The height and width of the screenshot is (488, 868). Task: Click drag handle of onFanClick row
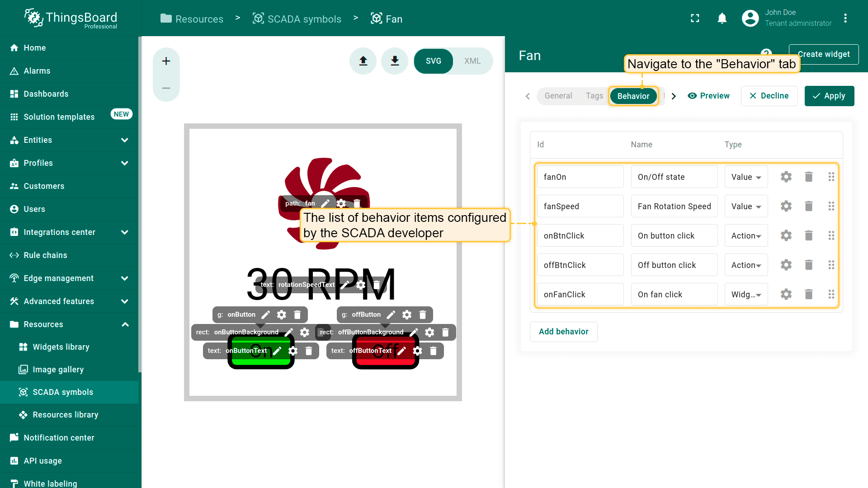click(831, 294)
